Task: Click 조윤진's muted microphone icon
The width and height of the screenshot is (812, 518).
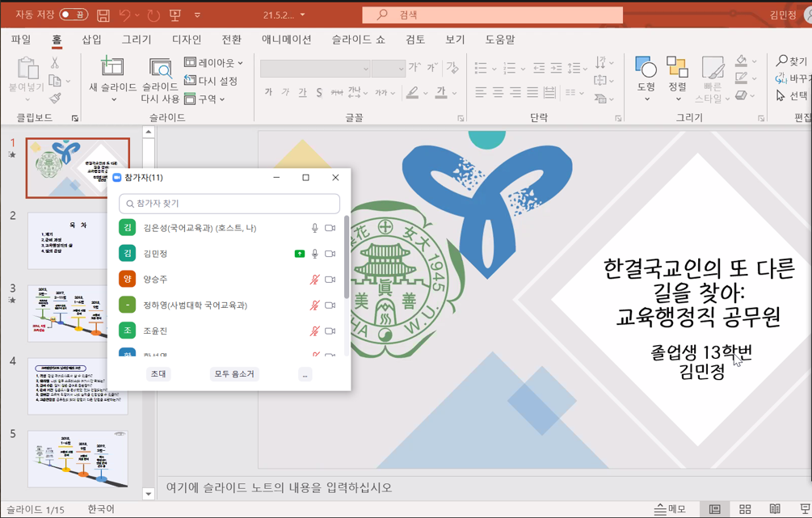Action: pyautogui.click(x=314, y=331)
